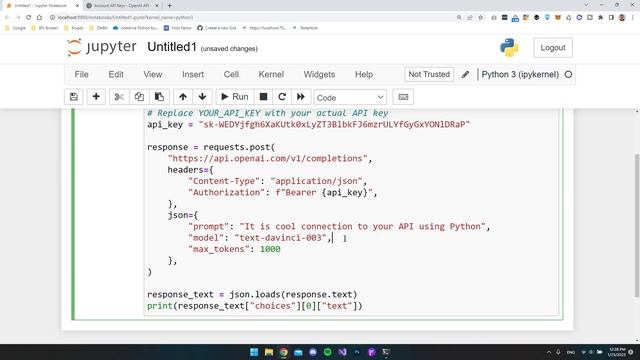640x360 pixels.
Task: Open the Insert menu
Action: click(x=193, y=74)
